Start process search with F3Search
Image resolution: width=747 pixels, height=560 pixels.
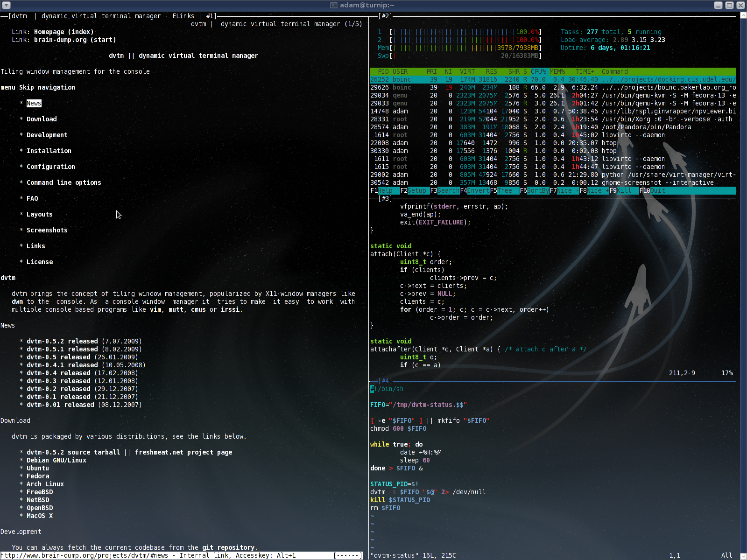[446, 190]
